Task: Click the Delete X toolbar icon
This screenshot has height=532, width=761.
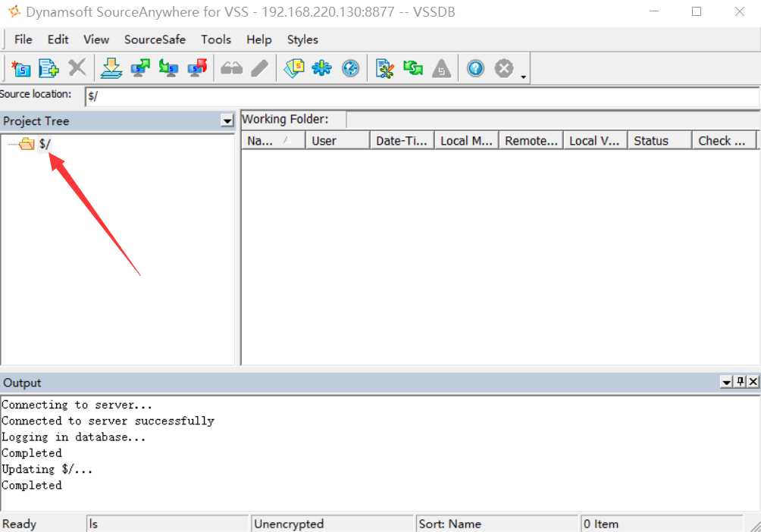Action: pos(77,67)
